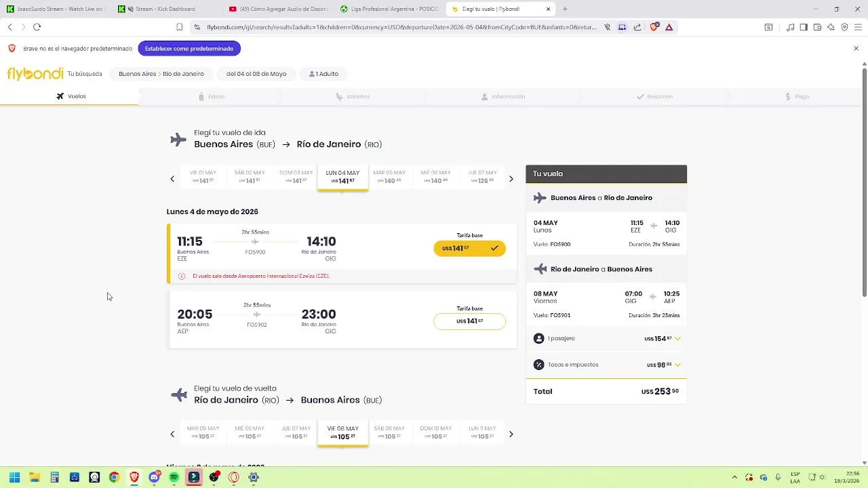Screen dimensions: 868x488
Task: Show hidden system tray icons
Action: pos(734,477)
